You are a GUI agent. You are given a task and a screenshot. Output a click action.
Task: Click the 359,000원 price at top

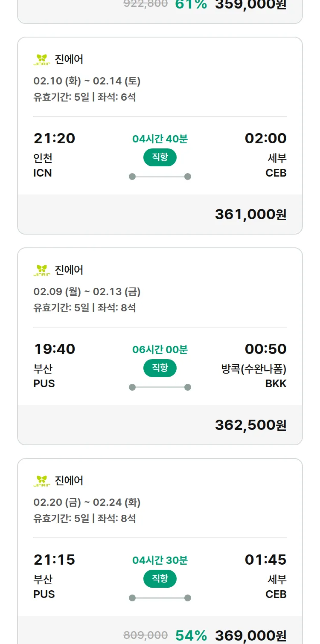click(250, 5)
